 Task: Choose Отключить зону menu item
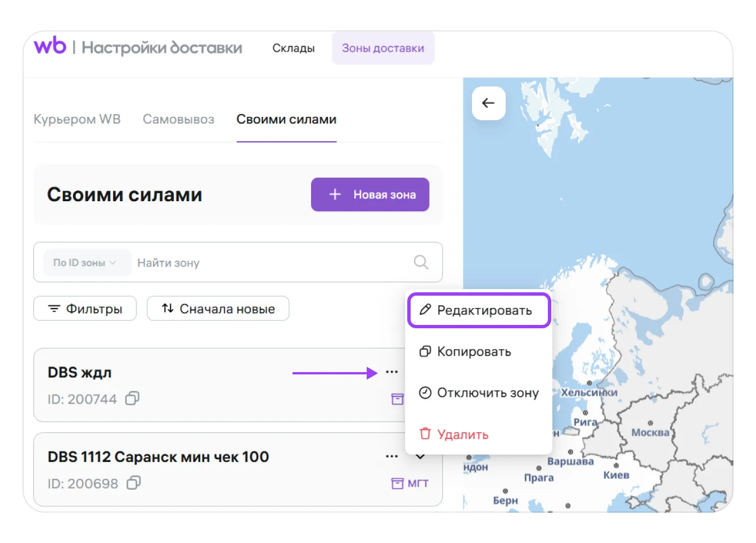click(479, 393)
